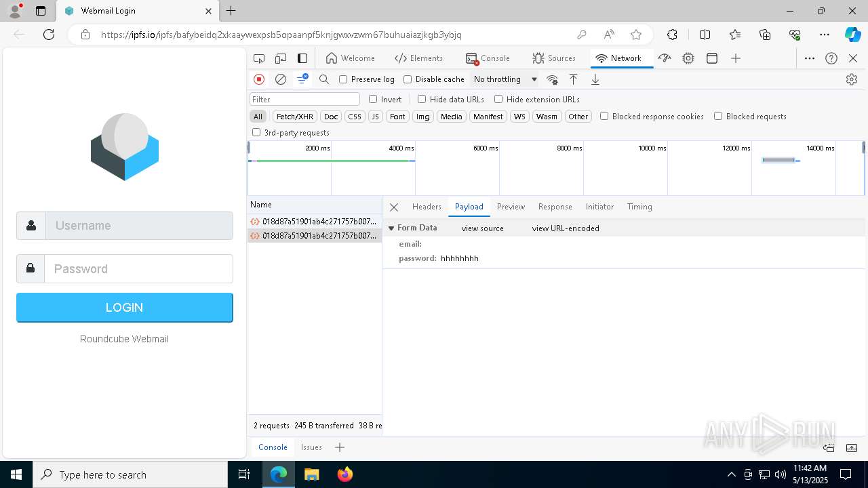Open the Welcome tab

coord(350,58)
